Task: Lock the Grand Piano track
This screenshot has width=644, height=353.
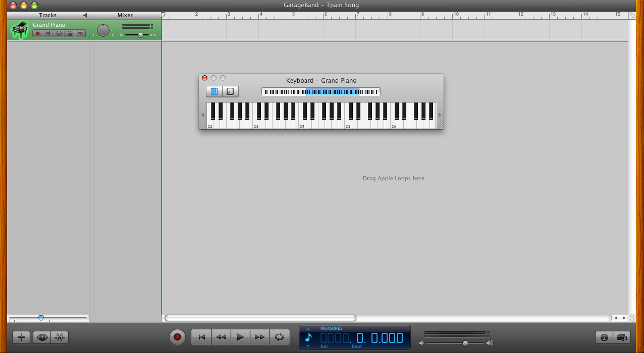Action: (70, 33)
